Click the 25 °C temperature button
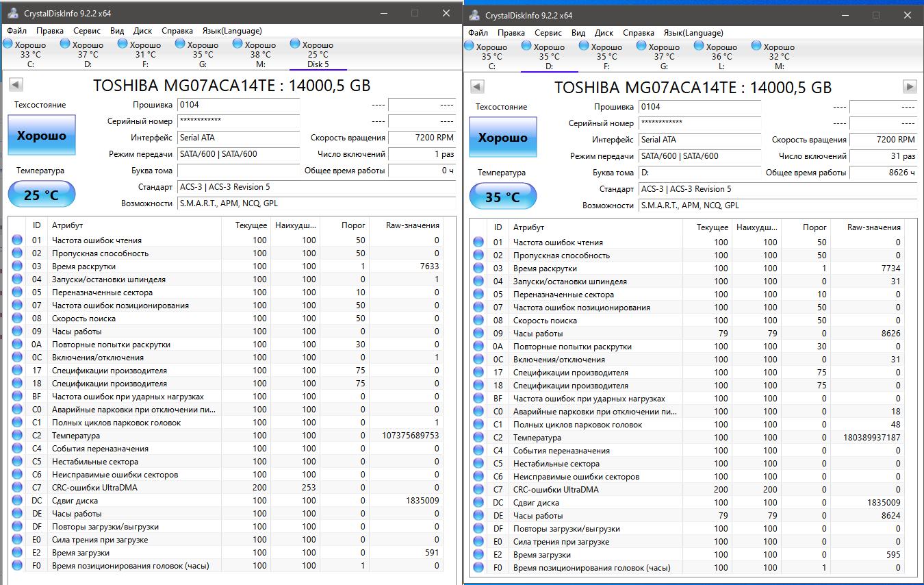The image size is (924, 585). click(x=42, y=195)
